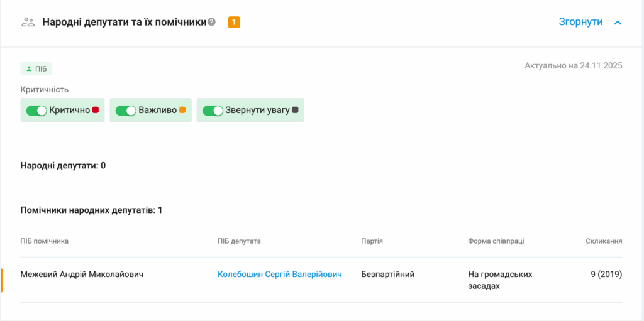The width and height of the screenshot is (644, 321).
Task: Click the Народні депутати та їх помічники title
Action: [125, 22]
